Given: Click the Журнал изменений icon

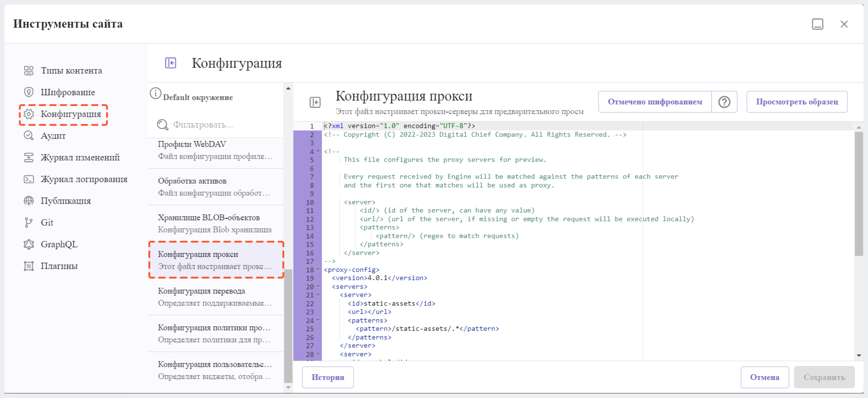Looking at the screenshot, I should [29, 158].
